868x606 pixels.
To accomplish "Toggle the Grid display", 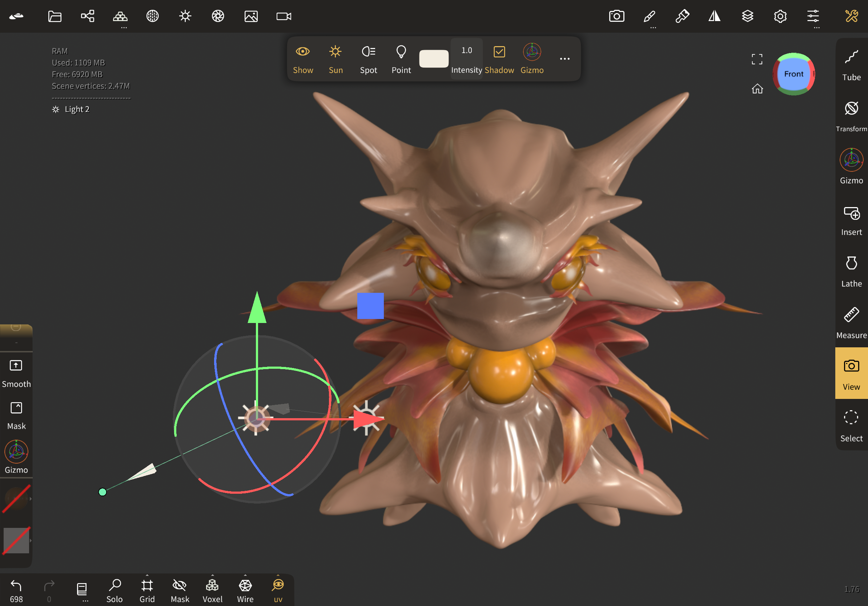I will pos(147,591).
